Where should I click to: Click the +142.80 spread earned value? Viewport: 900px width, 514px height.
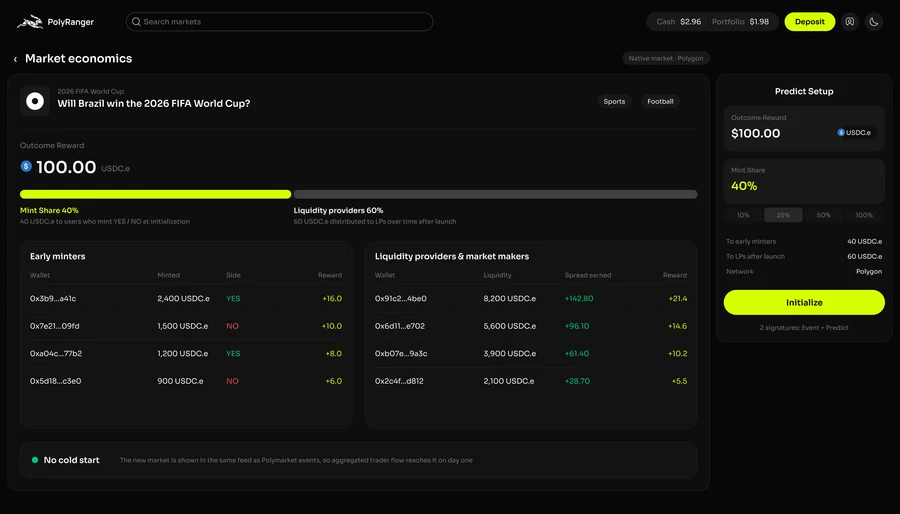coord(579,299)
